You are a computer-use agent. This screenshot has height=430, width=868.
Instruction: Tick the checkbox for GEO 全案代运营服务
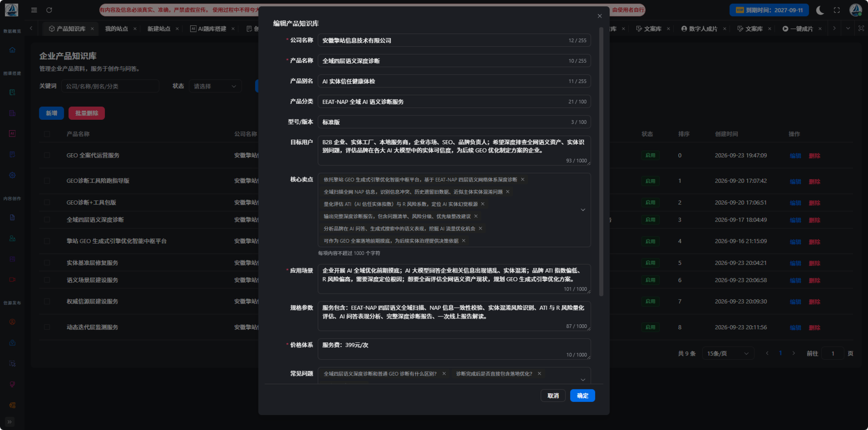(x=47, y=155)
